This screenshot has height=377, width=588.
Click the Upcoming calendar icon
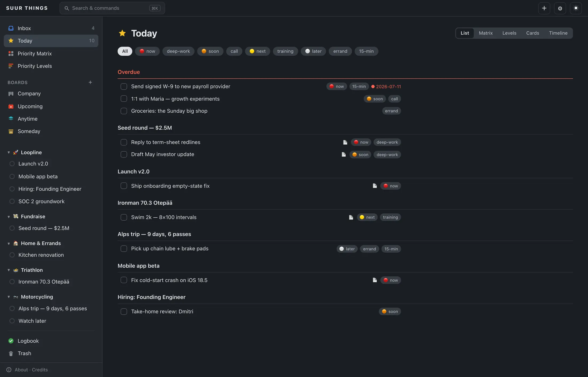pos(11,106)
